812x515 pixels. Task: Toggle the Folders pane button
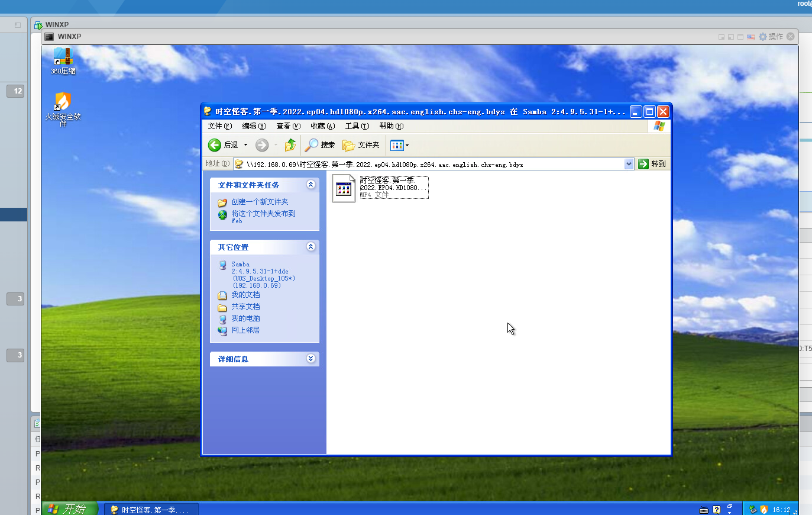point(361,145)
